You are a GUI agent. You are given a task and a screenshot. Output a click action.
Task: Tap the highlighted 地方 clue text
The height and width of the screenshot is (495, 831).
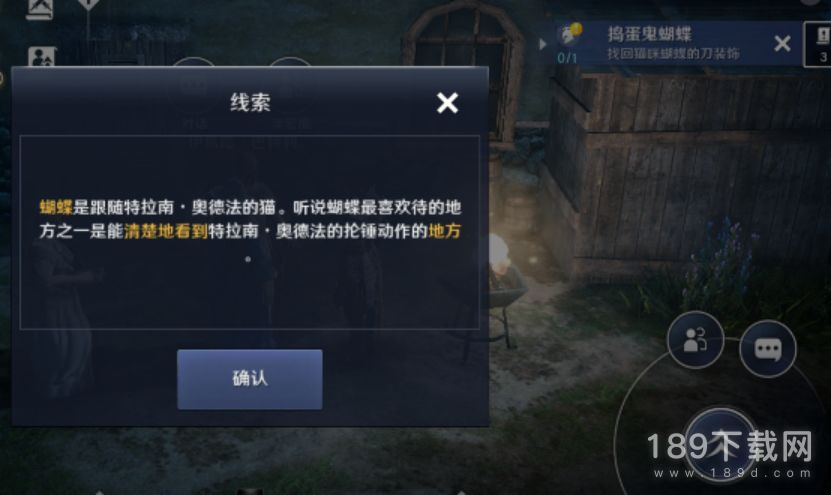tap(444, 231)
